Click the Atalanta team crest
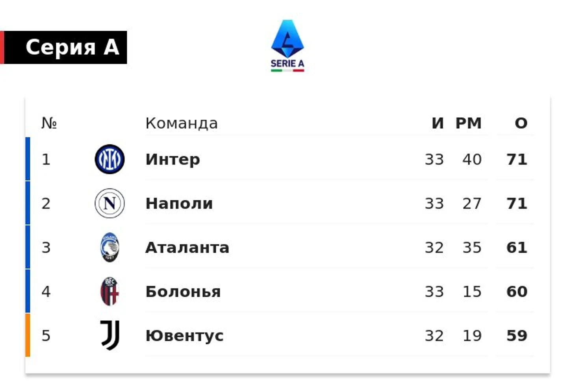Screen dimensions: 575x392 pos(109,248)
